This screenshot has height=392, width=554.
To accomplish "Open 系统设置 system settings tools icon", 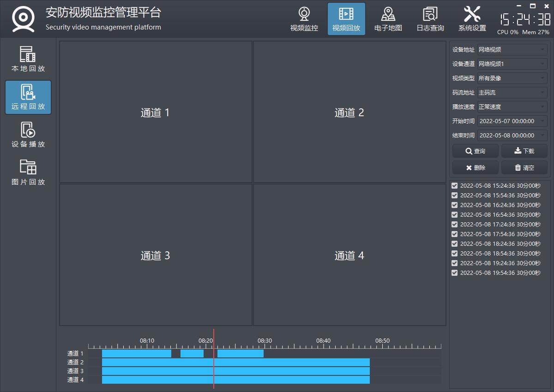I will point(472,19).
